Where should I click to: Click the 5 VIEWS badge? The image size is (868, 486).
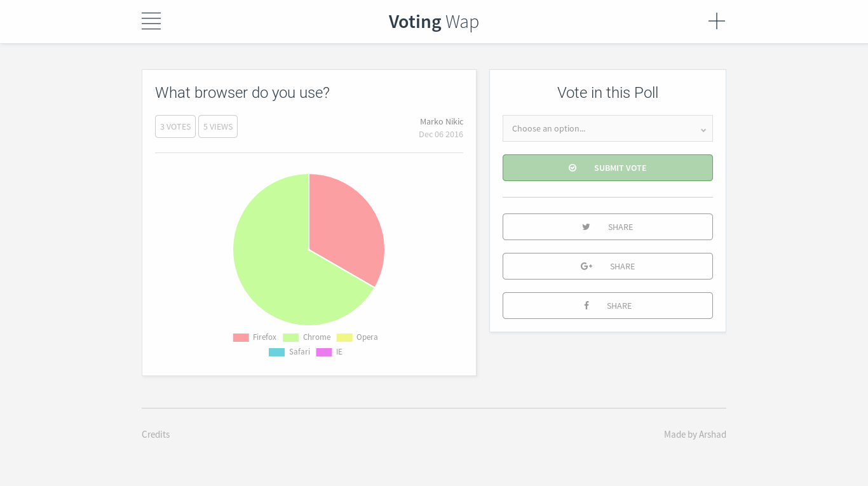[218, 126]
